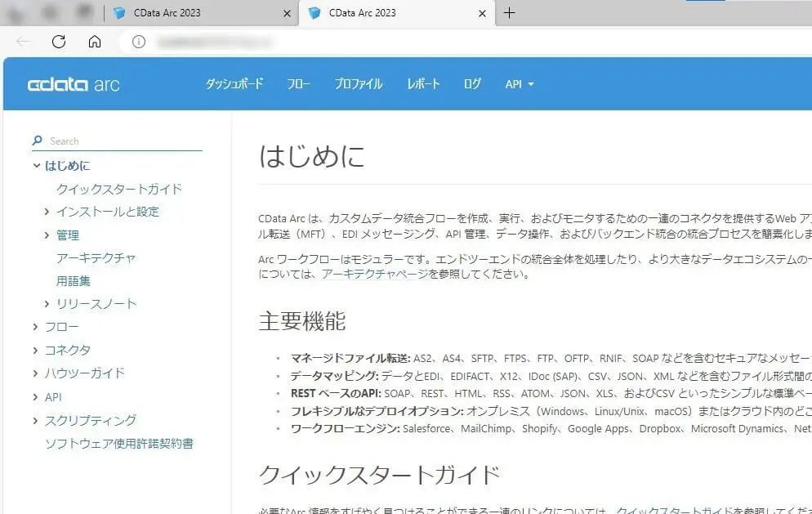This screenshot has width=812, height=514.
Task: Select インストールと設定 label in sidebar
Action: tap(108, 212)
